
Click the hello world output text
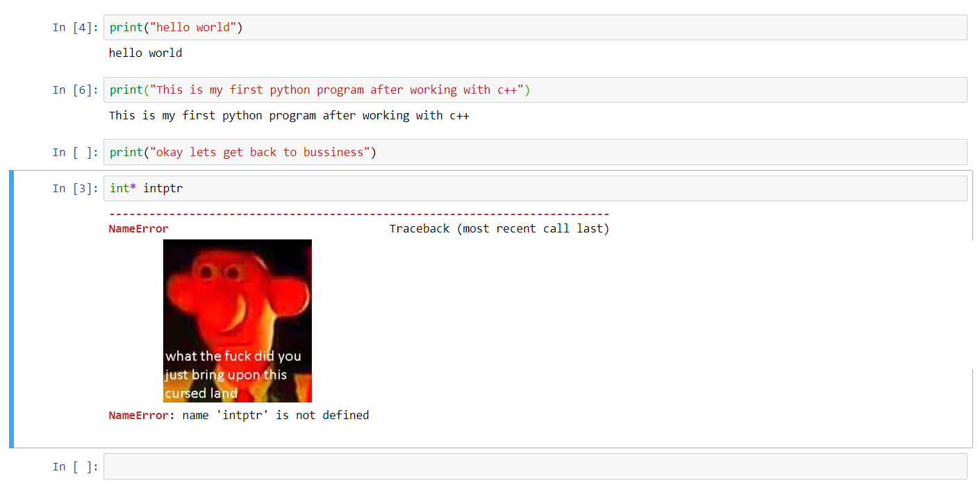coord(146,53)
